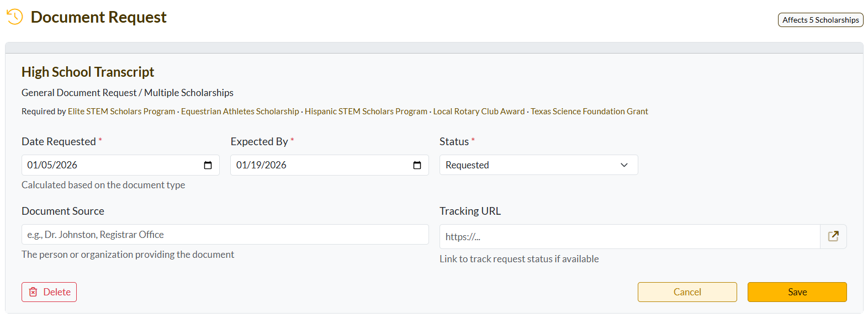Click into the Tracking URL input
This screenshot has width=868, height=318.
pyautogui.click(x=629, y=237)
